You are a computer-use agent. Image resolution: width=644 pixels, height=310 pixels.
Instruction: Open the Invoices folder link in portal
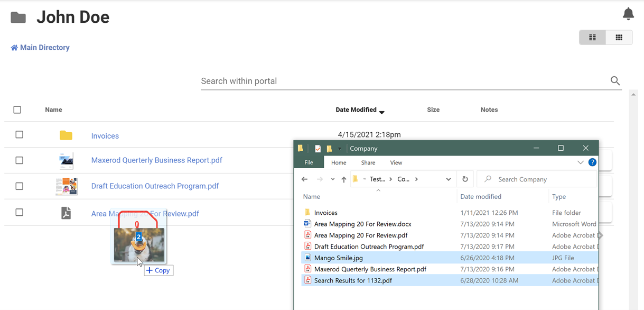point(105,136)
